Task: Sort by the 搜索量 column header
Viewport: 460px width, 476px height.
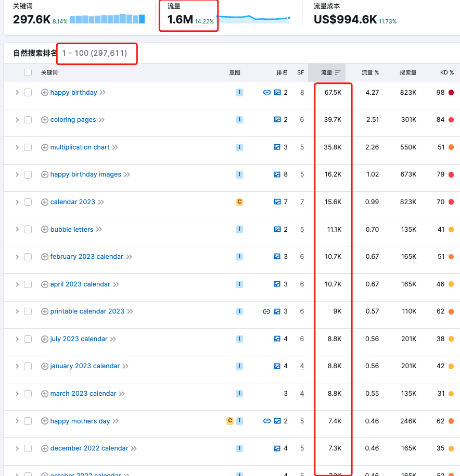Action: click(x=407, y=73)
